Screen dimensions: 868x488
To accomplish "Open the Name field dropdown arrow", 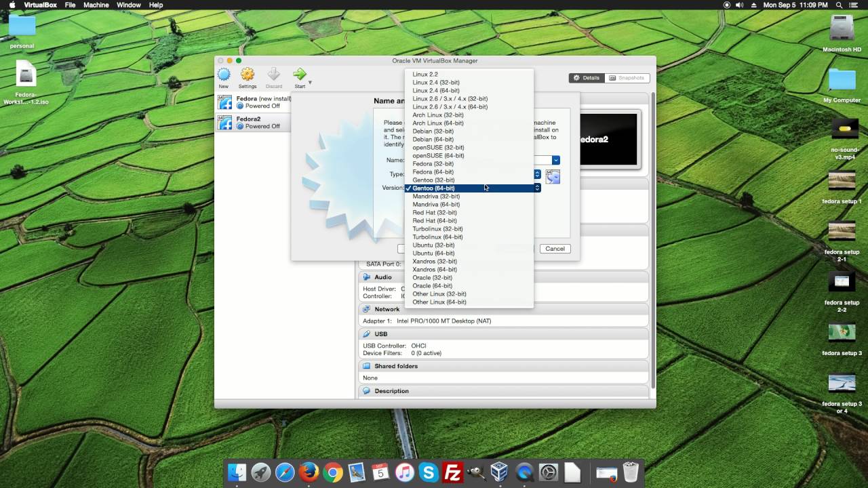I will click(555, 160).
